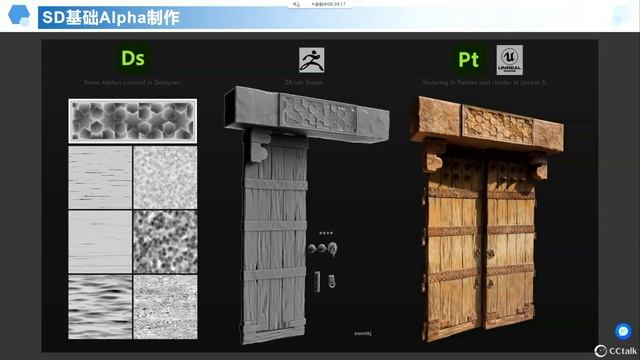
Task: Click the ZBrush logo icon
Action: coord(311,60)
